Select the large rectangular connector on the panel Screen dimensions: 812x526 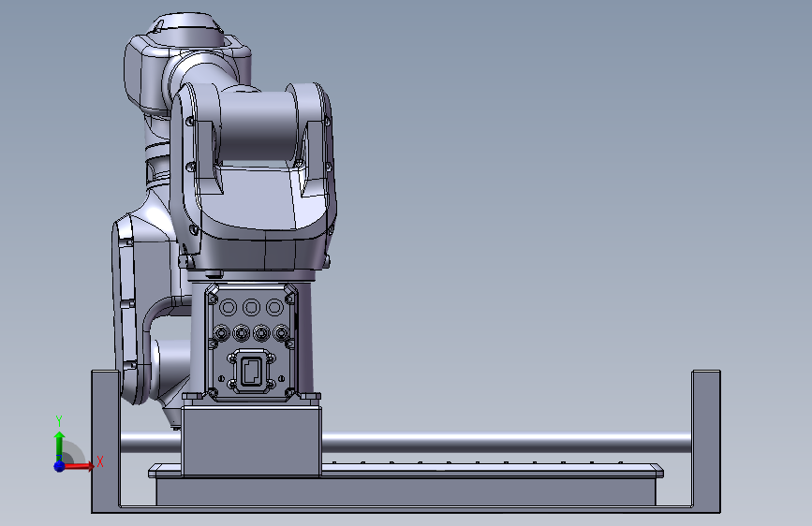click(251, 371)
